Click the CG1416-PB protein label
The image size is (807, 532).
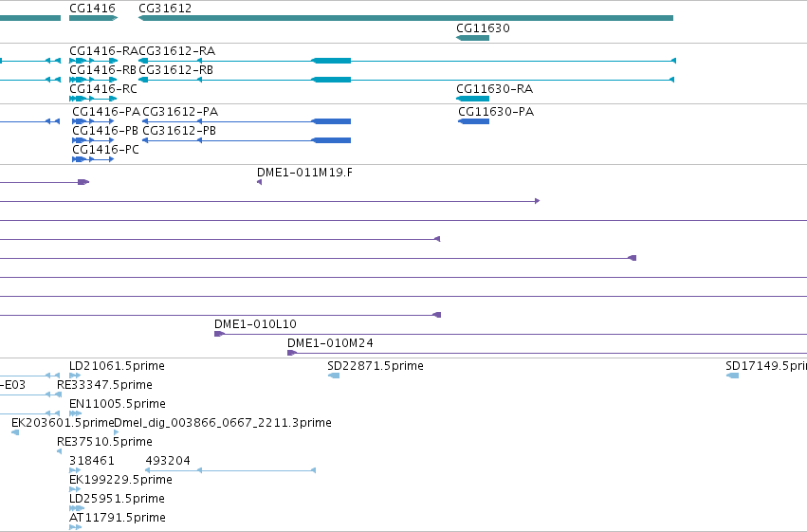coord(105,131)
